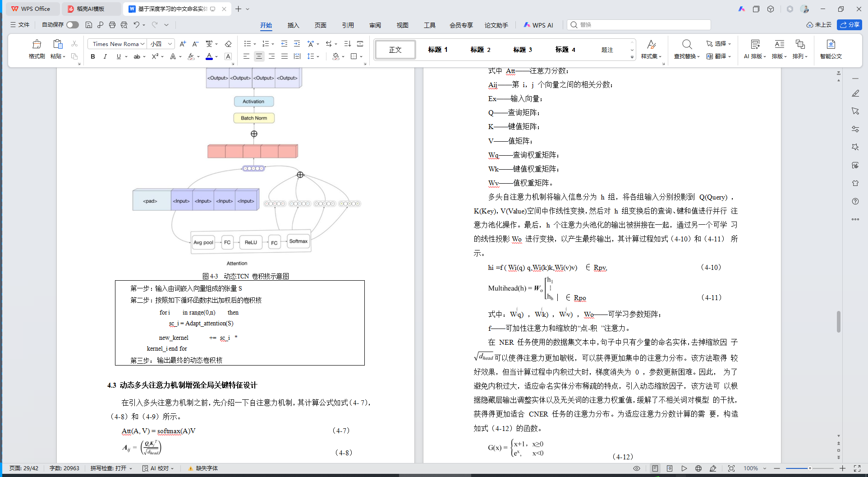The height and width of the screenshot is (477, 868).
Task: Open the bullets list dropdown arrow
Action: click(255, 44)
